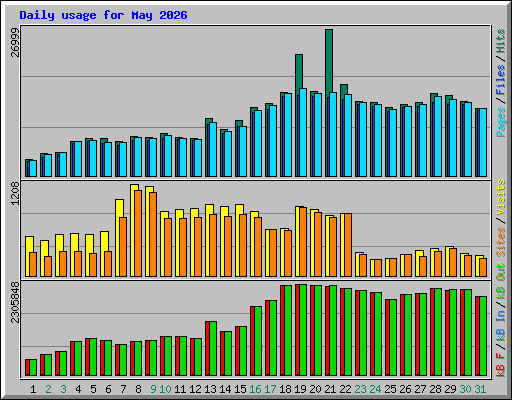Click the tallest dark green Hits bar for day 21
This screenshot has height=400, width=512.
(329, 62)
